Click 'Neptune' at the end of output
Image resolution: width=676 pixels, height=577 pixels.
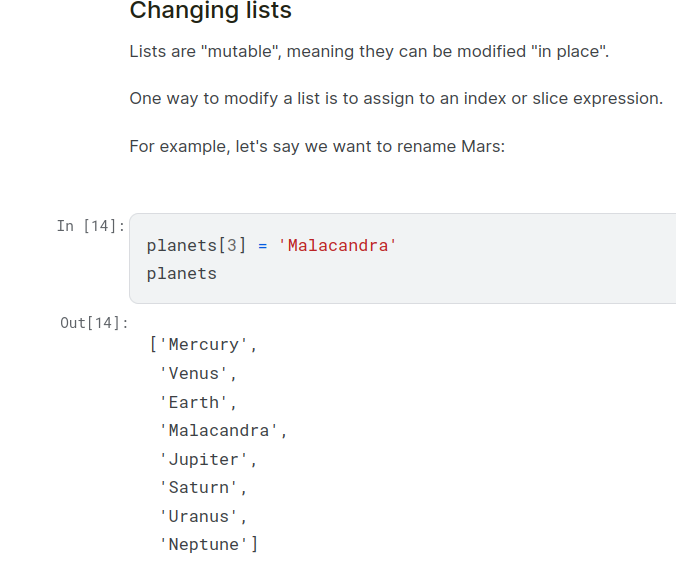click(204, 545)
